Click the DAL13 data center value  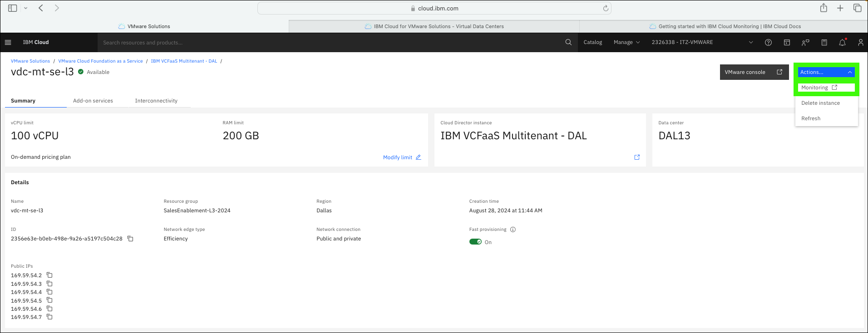(674, 136)
